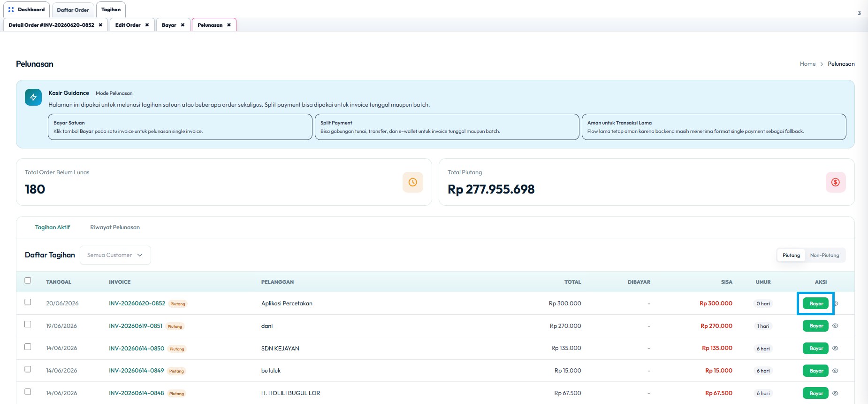Click the TOTAL column header

tap(572, 282)
